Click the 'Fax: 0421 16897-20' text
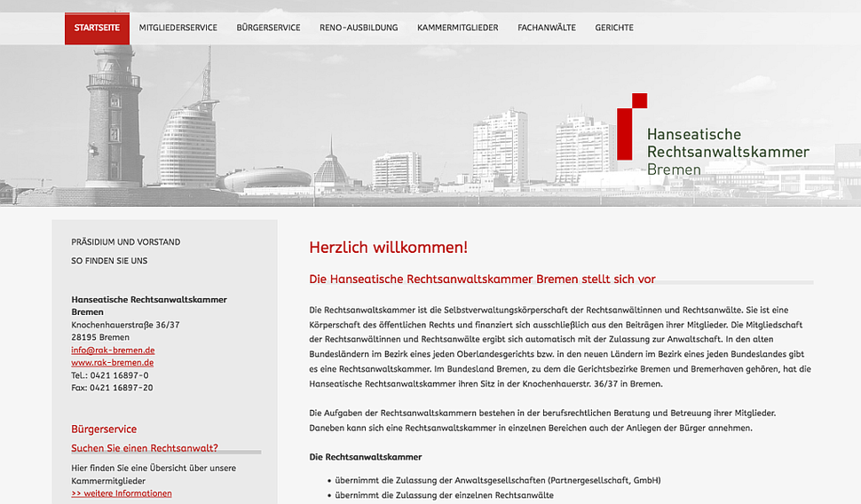861x504 pixels. 112,388
